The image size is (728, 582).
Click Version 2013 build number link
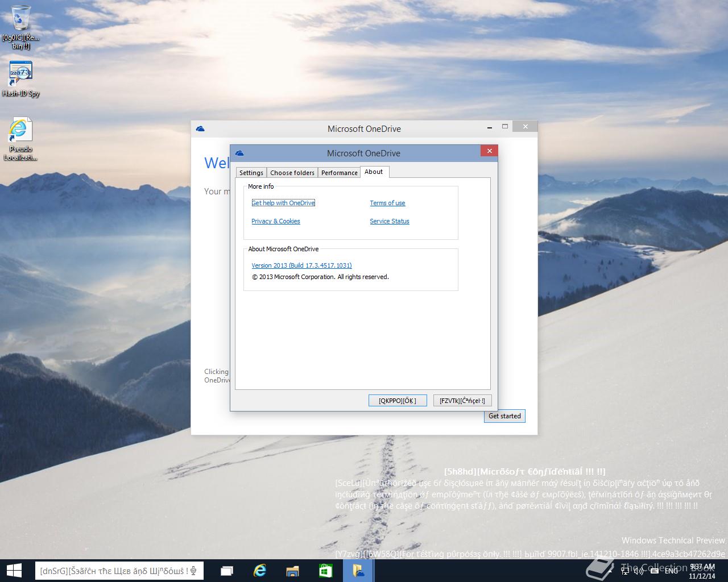[301, 265]
